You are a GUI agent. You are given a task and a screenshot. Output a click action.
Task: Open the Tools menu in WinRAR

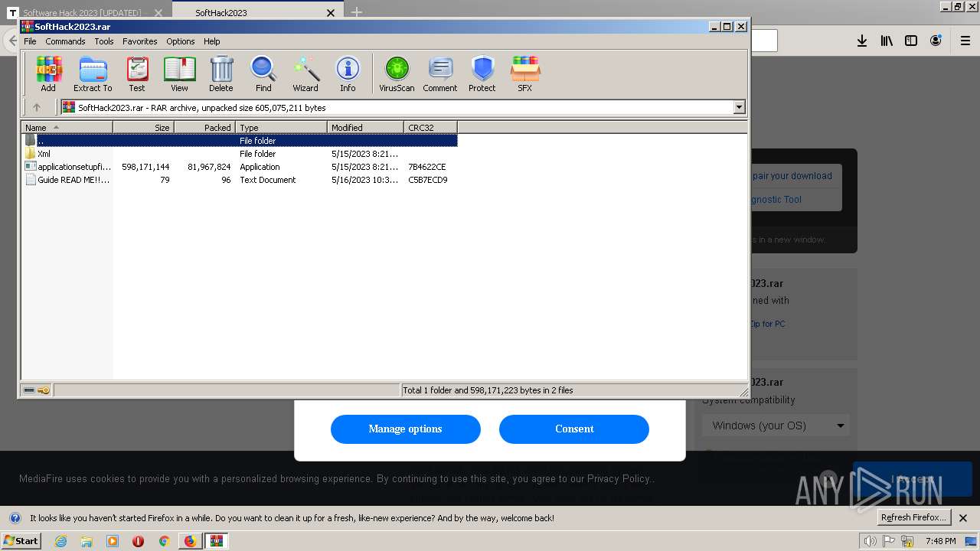[x=104, y=41]
